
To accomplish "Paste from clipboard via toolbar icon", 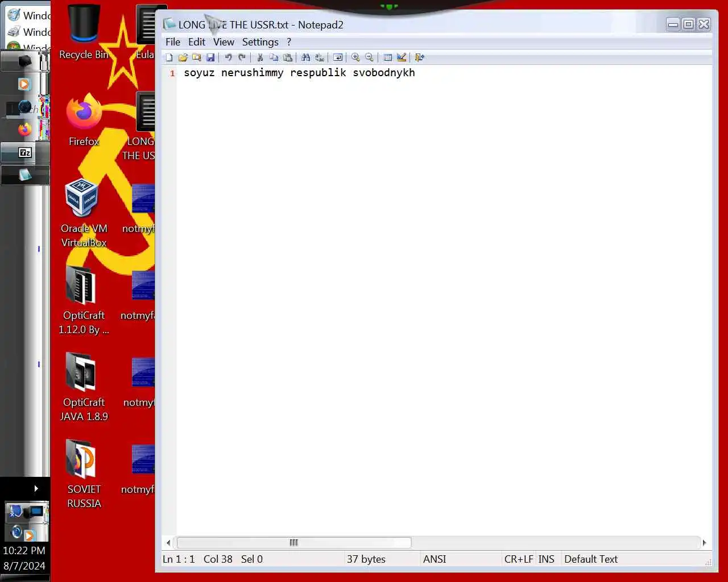I will coord(288,57).
